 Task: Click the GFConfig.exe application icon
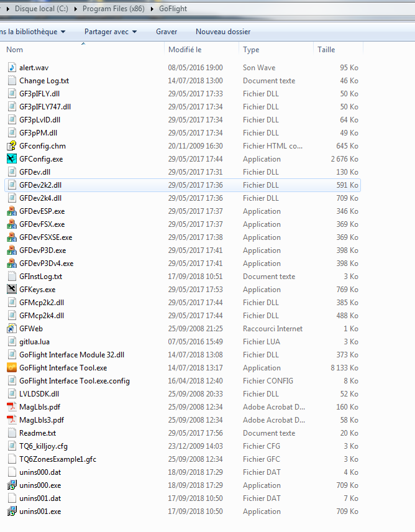[12, 158]
